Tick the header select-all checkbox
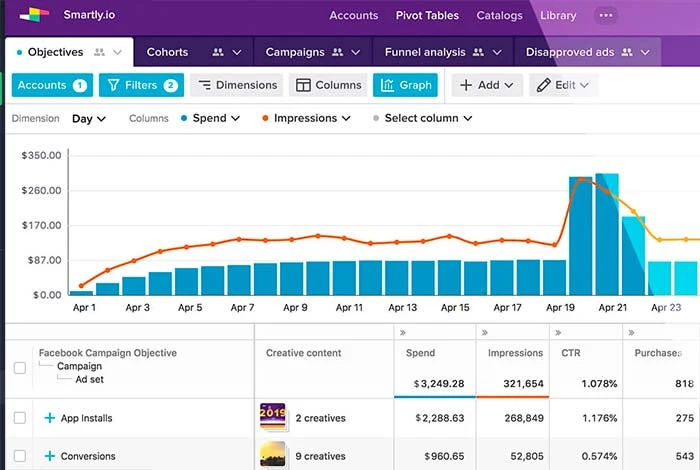The width and height of the screenshot is (700, 470). tap(20, 368)
